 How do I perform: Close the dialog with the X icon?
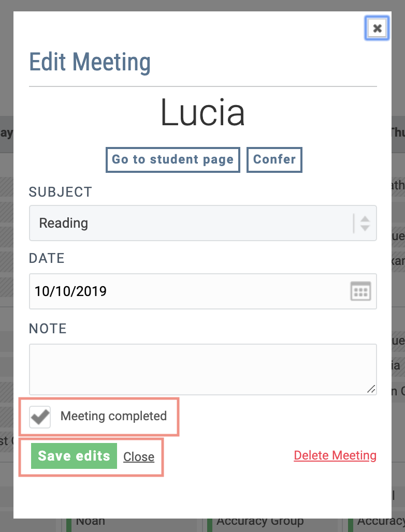tap(377, 28)
